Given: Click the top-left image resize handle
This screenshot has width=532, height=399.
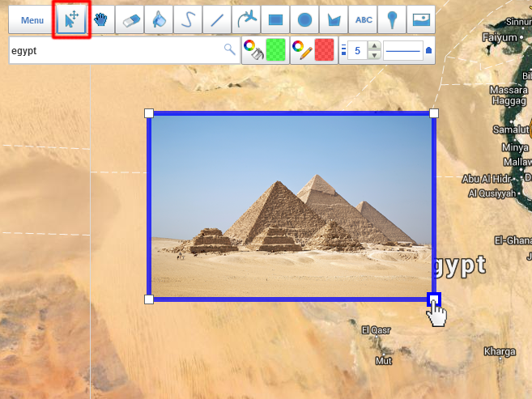Looking at the screenshot, I should tap(149, 113).
